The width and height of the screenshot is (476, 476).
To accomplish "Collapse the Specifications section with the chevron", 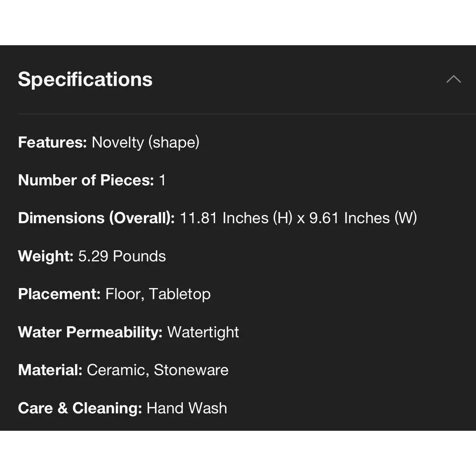I will tap(454, 79).
